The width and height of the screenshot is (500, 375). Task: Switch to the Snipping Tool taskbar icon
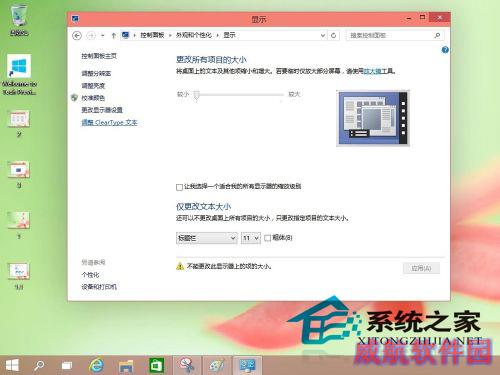[x=187, y=365]
